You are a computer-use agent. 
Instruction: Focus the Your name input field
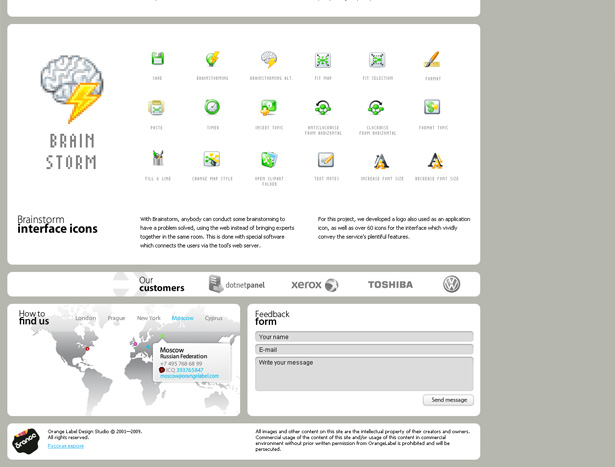[x=364, y=336]
